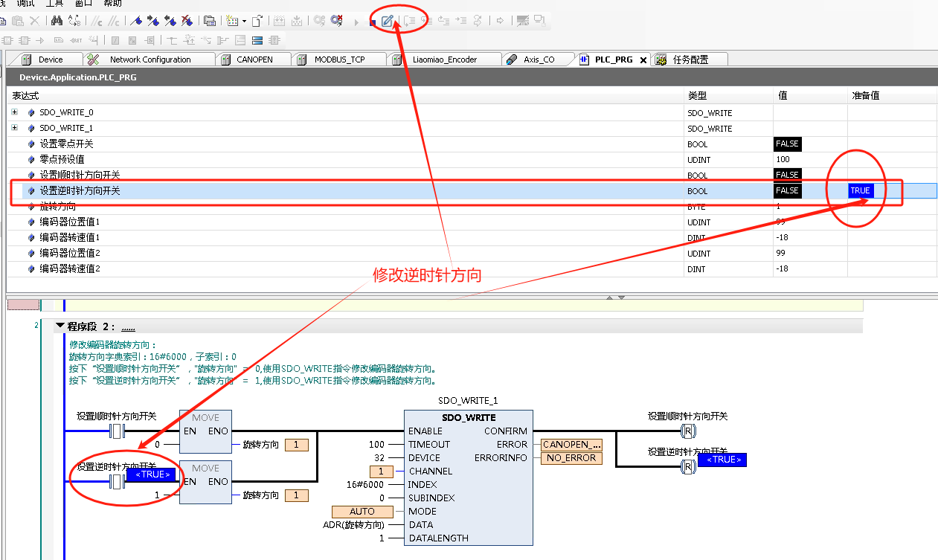
Task: Expand the SDO_WRITE_0 variable row
Action: [14, 112]
